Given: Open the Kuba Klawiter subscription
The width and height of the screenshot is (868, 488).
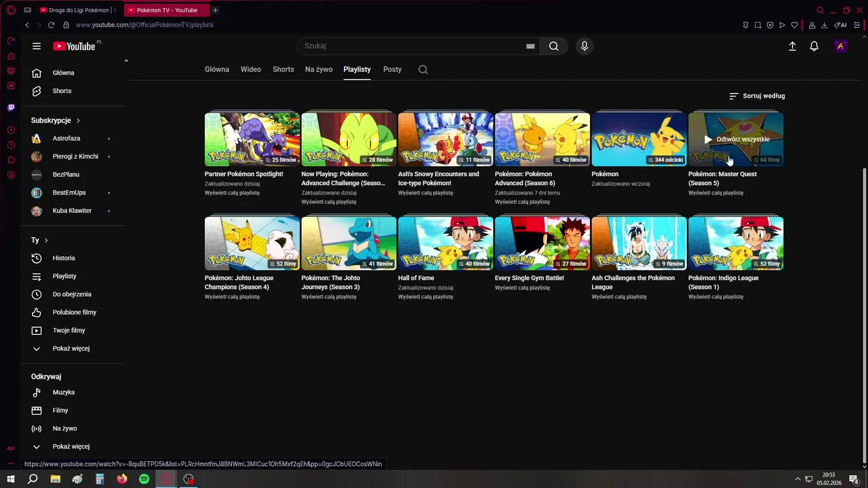Looking at the screenshot, I should pos(73,211).
